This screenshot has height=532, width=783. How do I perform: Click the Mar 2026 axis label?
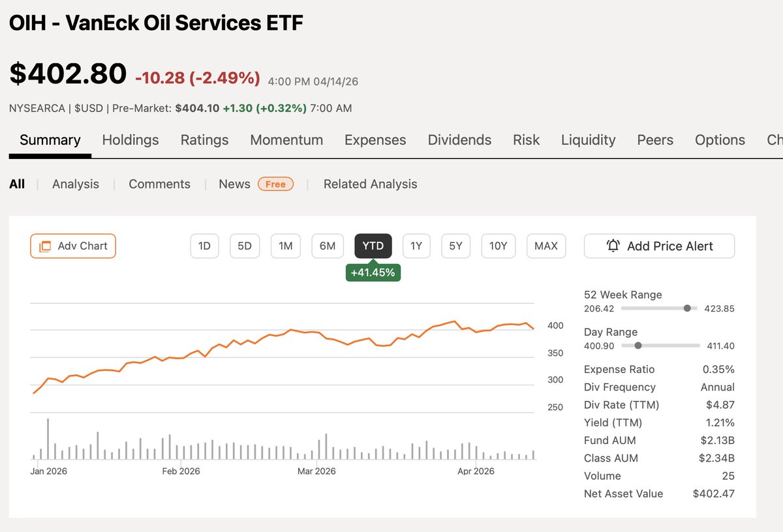point(316,471)
